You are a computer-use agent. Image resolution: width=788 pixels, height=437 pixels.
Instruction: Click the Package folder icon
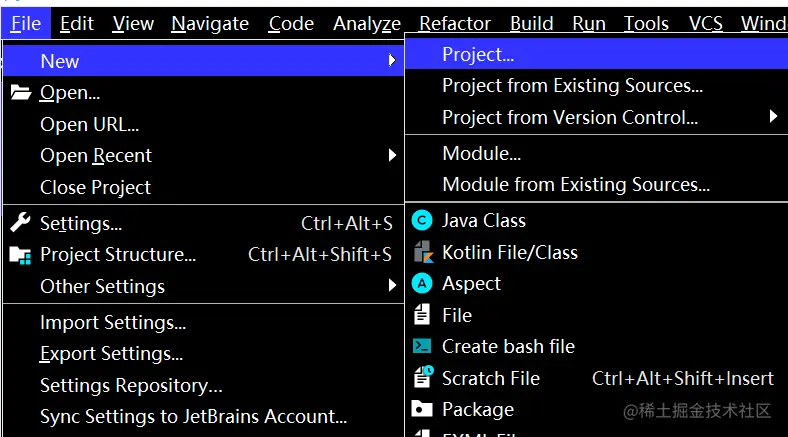(423, 410)
